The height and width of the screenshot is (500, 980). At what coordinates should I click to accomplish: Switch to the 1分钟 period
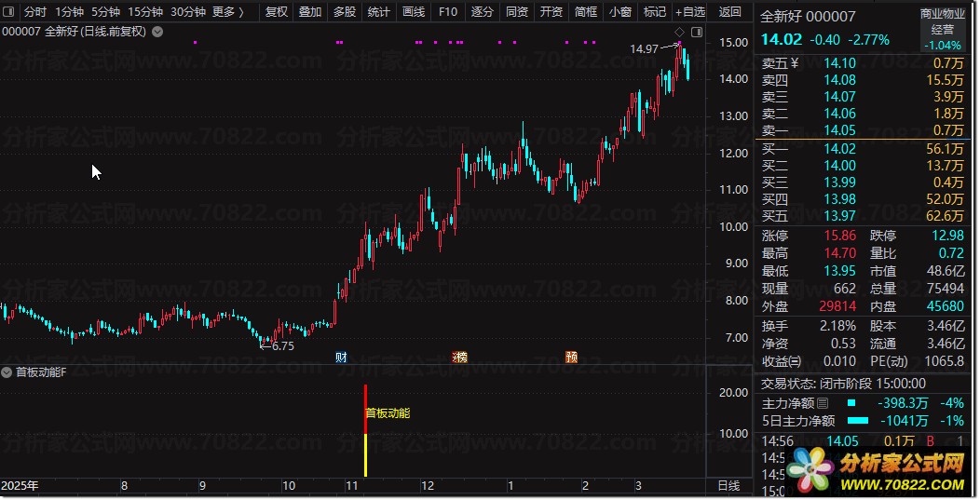pos(69,12)
